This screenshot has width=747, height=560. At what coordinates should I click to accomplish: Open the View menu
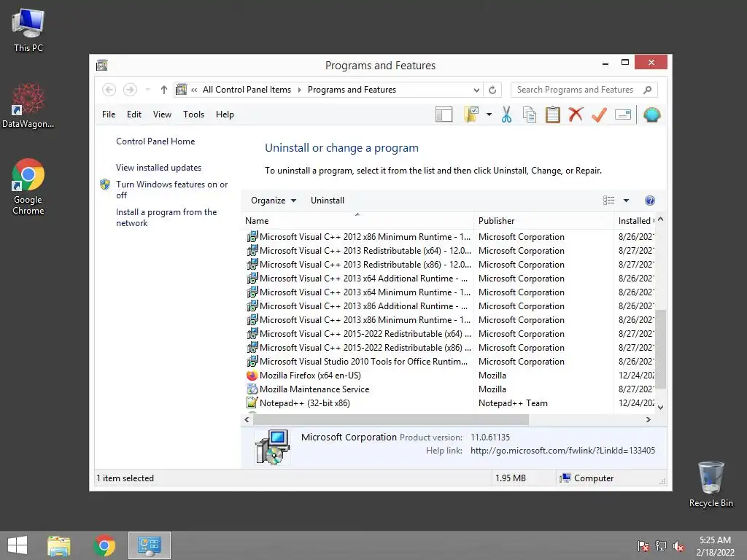point(162,114)
